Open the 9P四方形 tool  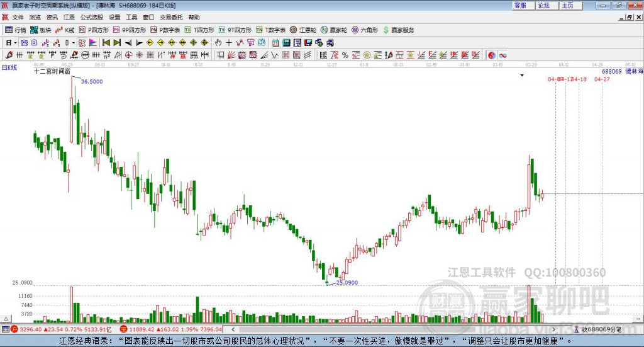point(130,30)
